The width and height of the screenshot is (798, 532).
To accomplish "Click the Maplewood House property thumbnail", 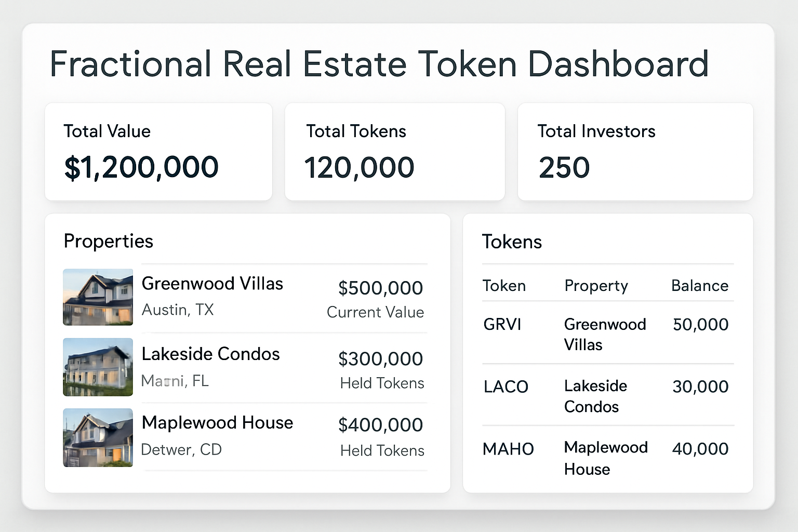I will (98, 437).
